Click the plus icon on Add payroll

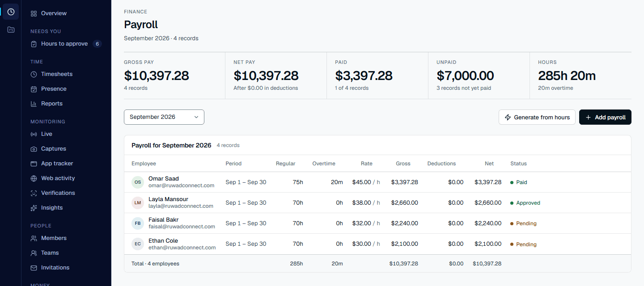coord(588,117)
